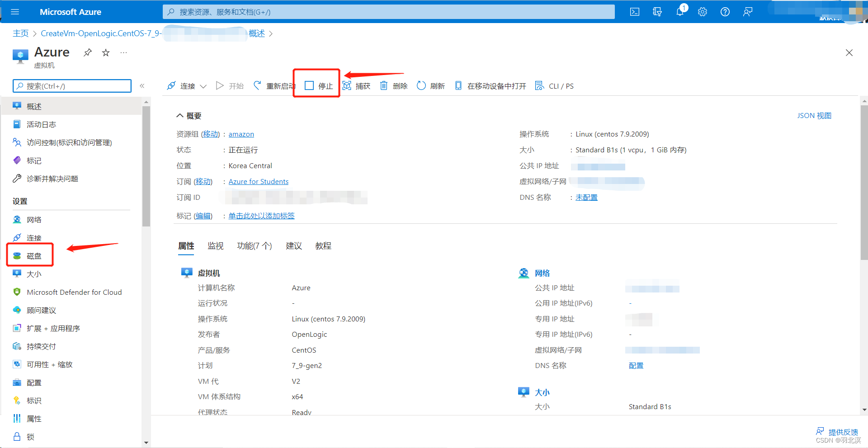Screen dimensions: 868x448
Task: Add VM to favorites star
Action: [106, 52]
